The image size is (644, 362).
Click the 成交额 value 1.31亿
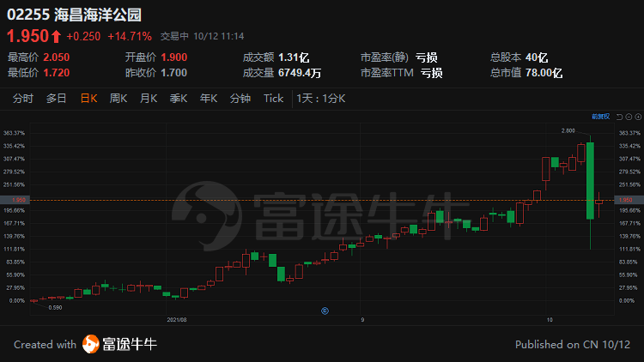294,57
